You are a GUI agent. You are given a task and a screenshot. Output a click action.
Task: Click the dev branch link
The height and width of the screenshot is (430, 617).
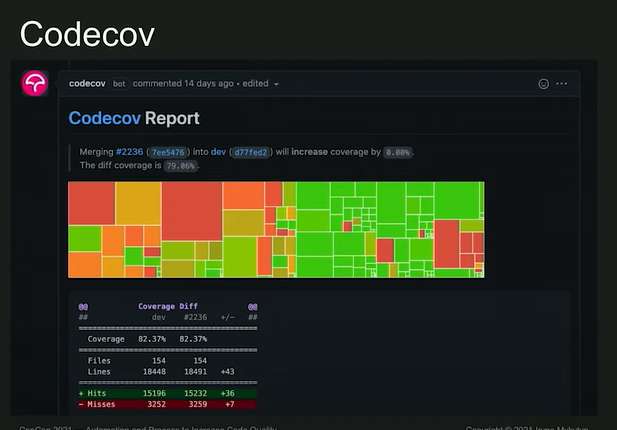pyautogui.click(x=218, y=152)
